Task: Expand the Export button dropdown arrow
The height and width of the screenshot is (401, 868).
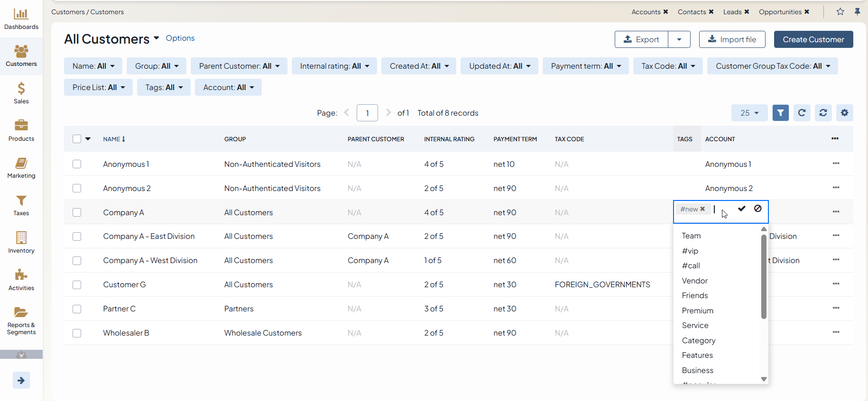Action: (679, 39)
